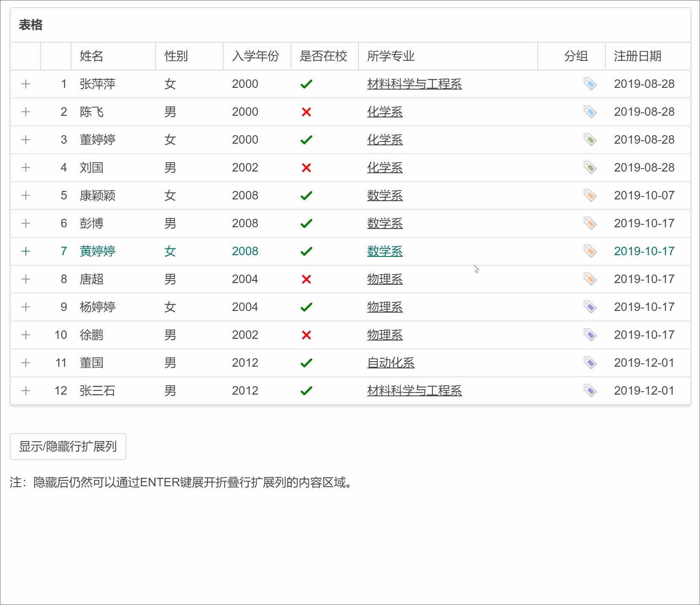Click the green group tag for 董婷婷

pos(590,140)
